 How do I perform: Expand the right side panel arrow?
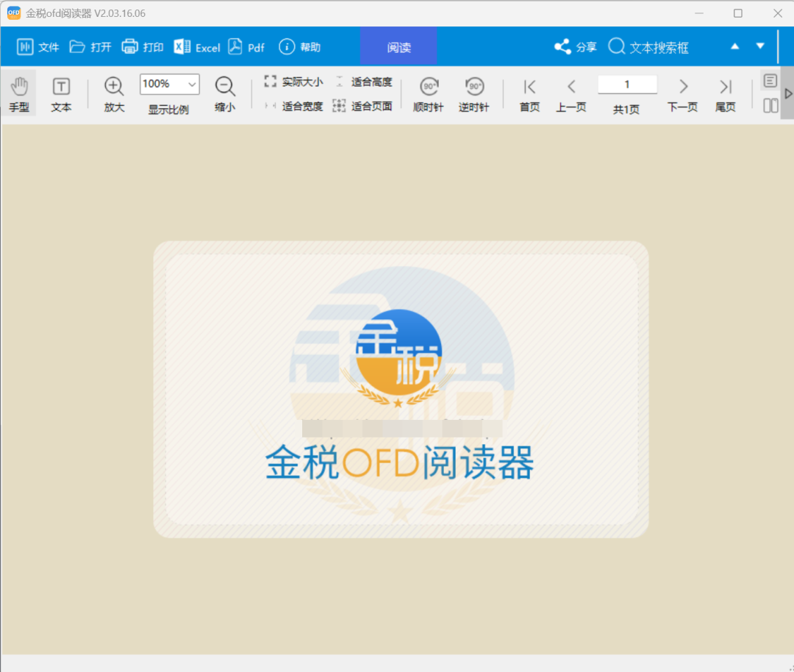coord(788,93)
